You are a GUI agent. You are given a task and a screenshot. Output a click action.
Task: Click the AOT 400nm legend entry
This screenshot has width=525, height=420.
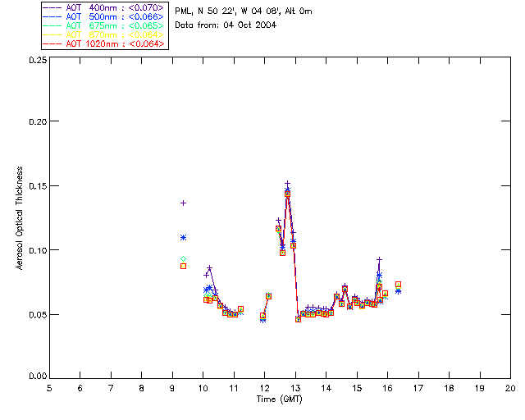click(104, 7)
